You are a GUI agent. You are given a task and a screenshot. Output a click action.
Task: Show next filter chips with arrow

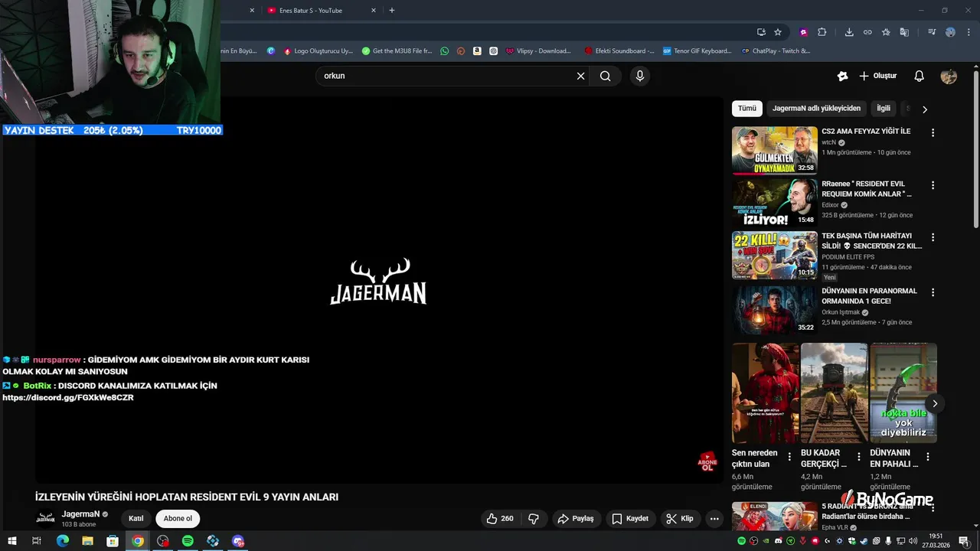(x=925, y=109)
